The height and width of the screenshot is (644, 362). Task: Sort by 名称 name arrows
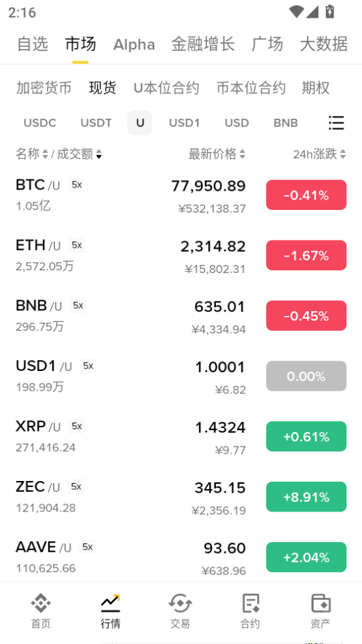point(45,154)
